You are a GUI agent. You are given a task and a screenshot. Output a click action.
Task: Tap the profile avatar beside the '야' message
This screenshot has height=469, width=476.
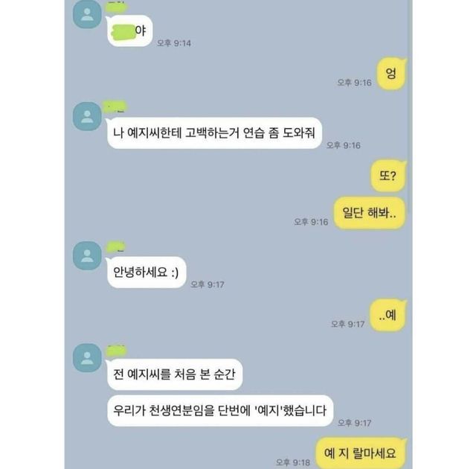(x=87, y=14)
